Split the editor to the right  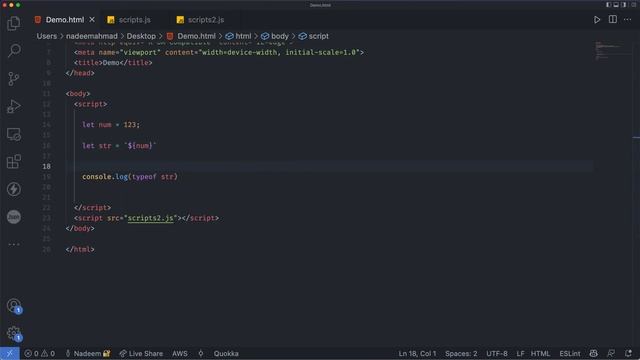[613, 20]
